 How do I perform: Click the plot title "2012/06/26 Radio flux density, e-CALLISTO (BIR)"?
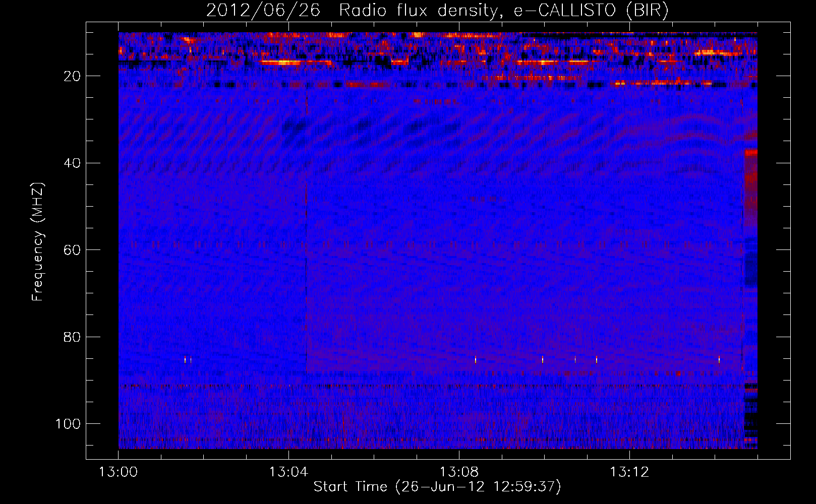tap(437, 11)
